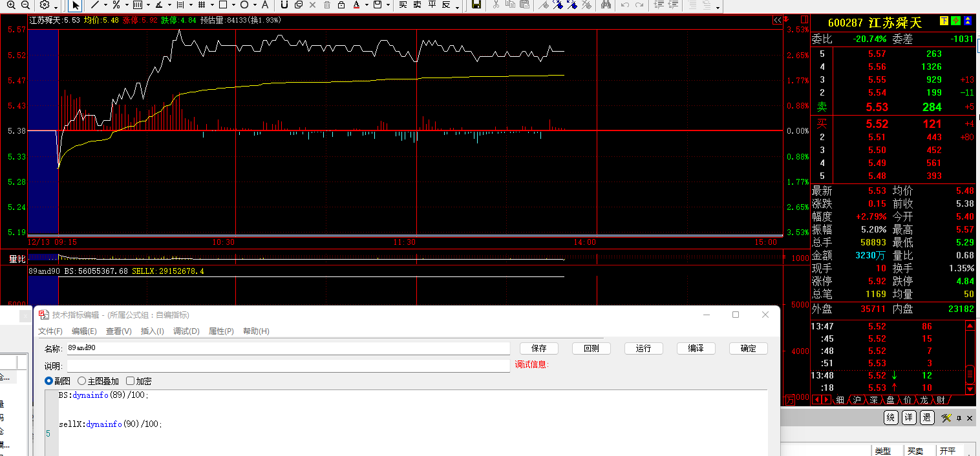Open the line tool dropdown arrow
This screenshot has height=456, width=980.
click(x=105, y=6)
